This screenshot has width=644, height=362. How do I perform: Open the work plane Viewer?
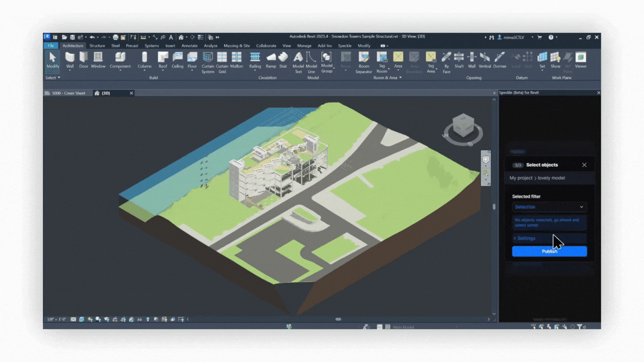581,60
